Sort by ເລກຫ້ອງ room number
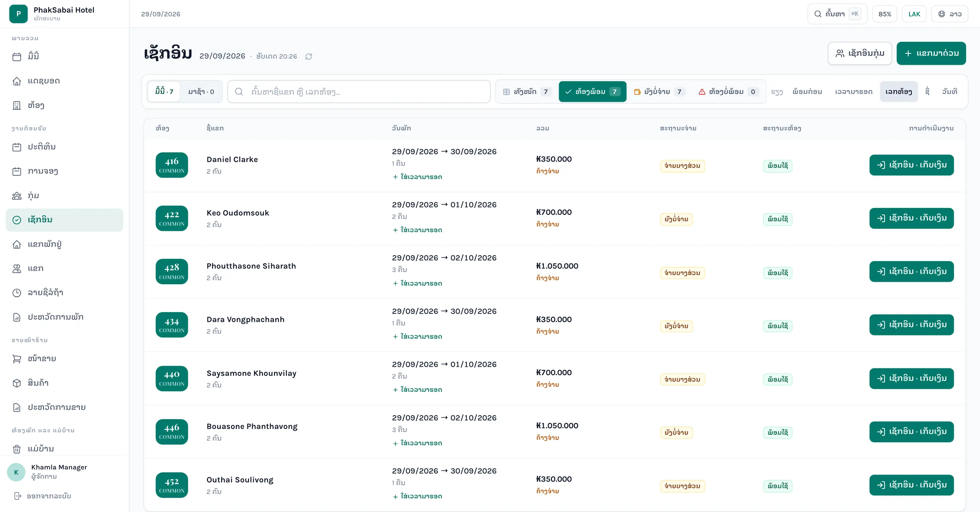The width and height of the screenshot is (980, 512). tap(899, 91)
